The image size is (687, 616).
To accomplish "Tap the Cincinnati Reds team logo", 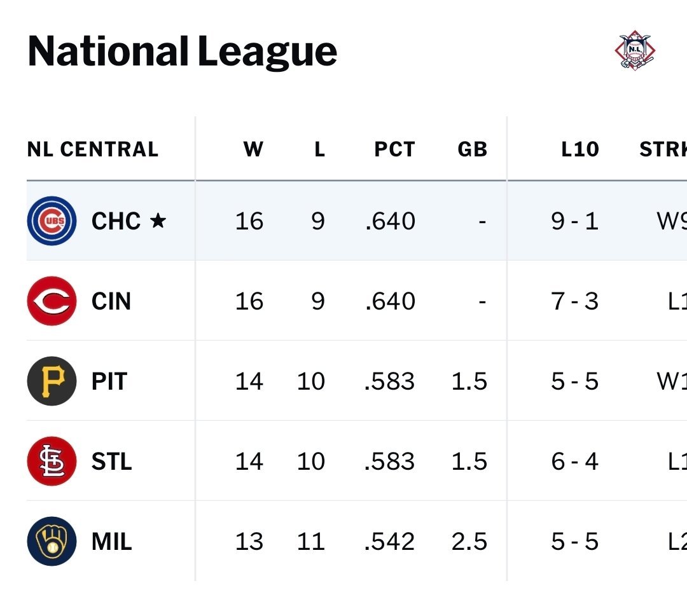I will [52, 301].
